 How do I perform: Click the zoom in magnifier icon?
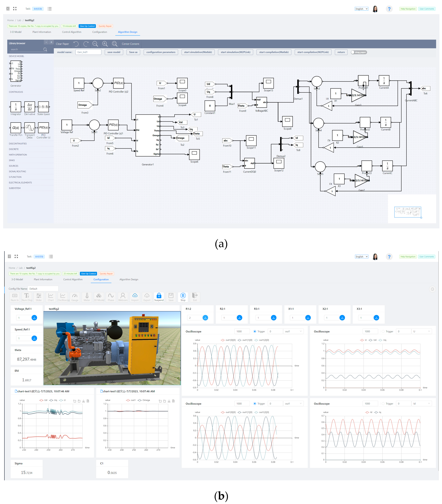coord(105,44)
